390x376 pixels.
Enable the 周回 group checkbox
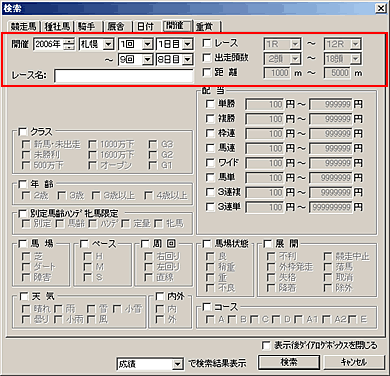click(x=145, y=244)
